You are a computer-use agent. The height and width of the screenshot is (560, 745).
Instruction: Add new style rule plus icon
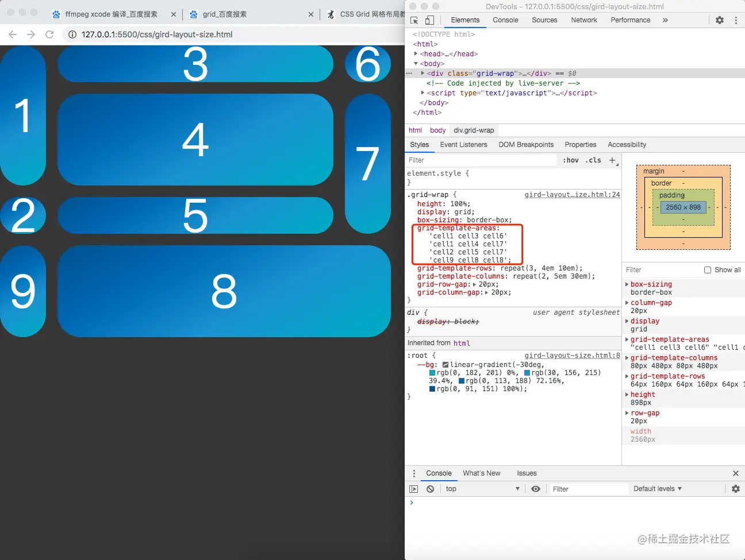pyautogui.click(x=612, y=160)
